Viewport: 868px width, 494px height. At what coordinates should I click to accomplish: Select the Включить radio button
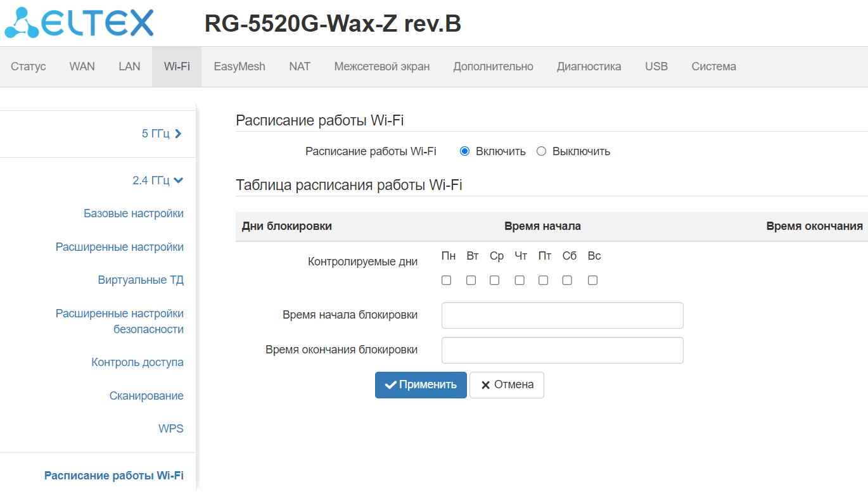click(x=464, y=151)
